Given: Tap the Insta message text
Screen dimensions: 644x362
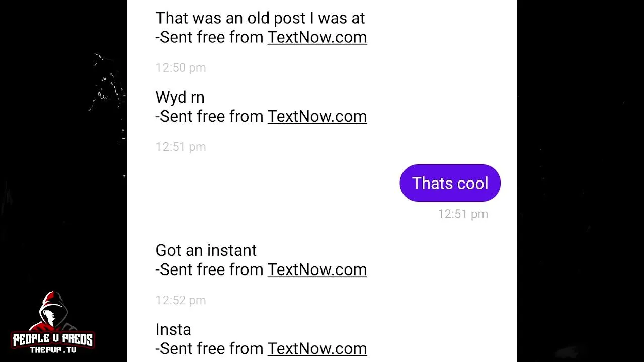Looking at the screenshot, I should point(173,330).
